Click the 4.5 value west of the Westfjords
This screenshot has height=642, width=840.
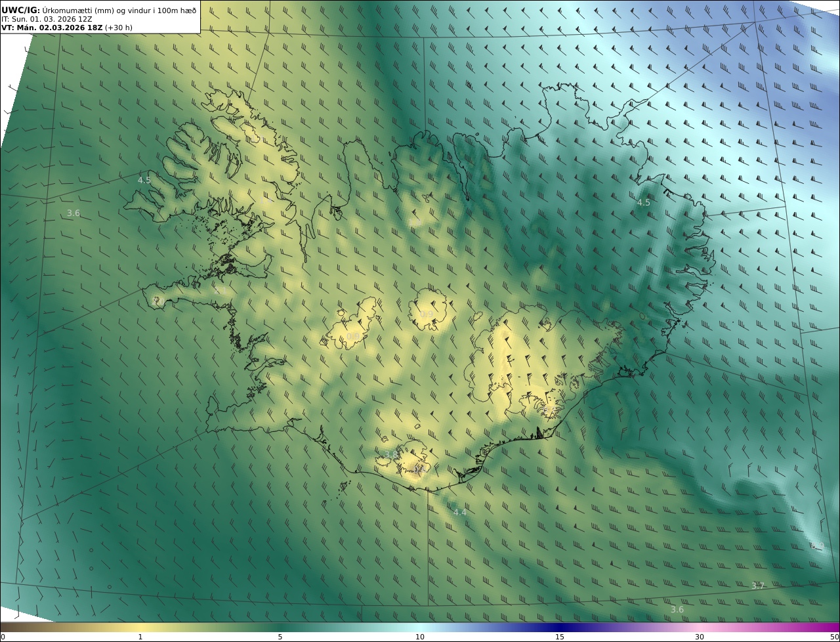(144, 180)
